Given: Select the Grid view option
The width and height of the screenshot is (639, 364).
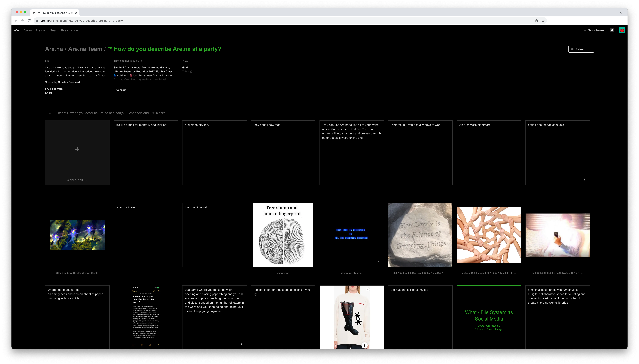Looking at the screenshot, I should pyautogui.click(x=185, y=68).
